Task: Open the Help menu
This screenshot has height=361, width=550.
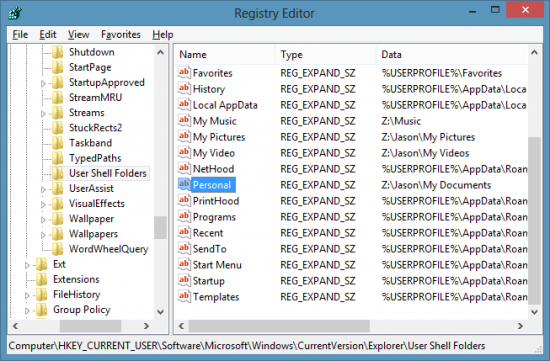Action: [x=163, y=34]
